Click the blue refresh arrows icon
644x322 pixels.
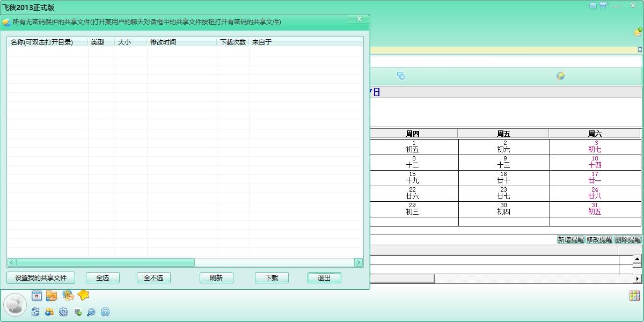[x=35, y=312]
